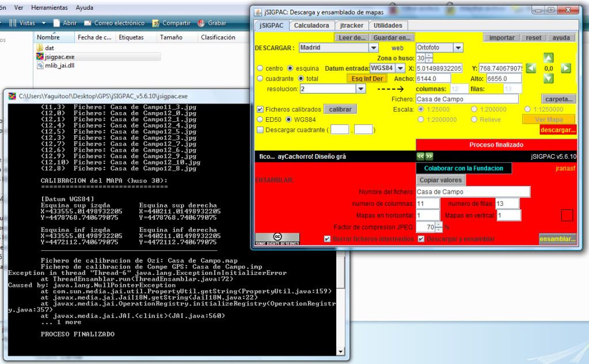Click the numero de columnas field

[427, 204]
